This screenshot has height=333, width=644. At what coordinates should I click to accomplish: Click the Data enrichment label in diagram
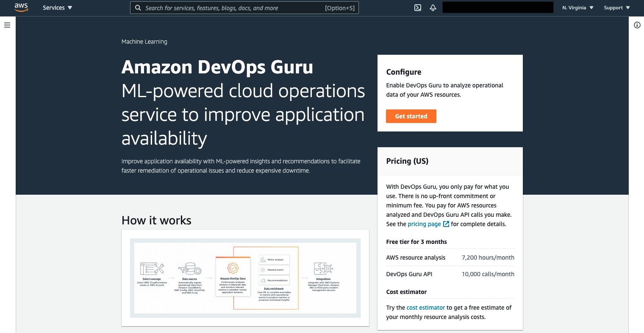click(x=274, y=289)
